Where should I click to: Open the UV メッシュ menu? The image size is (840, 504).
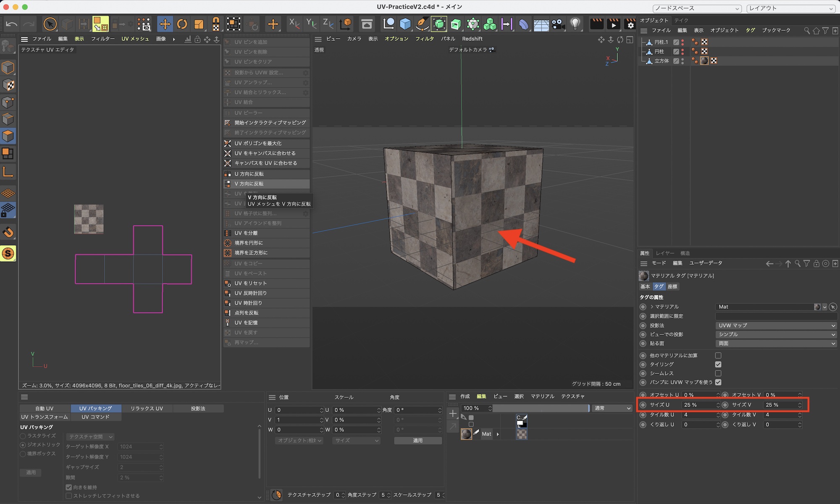pos(135,39)
